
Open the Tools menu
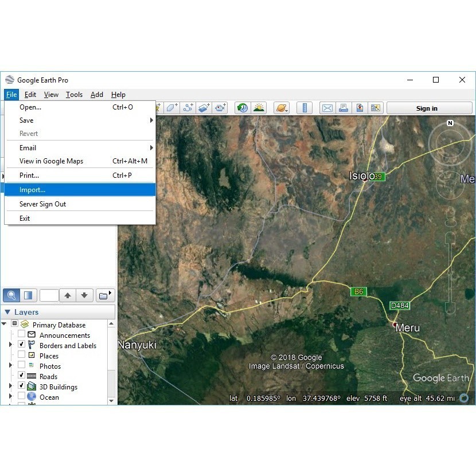pyautogui.click(x=74, y=95)
